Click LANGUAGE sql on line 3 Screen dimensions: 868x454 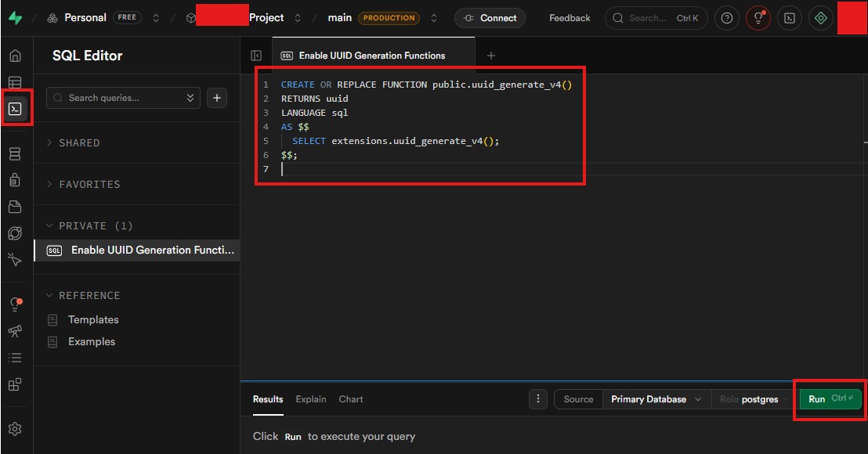(x=314, y=113)
